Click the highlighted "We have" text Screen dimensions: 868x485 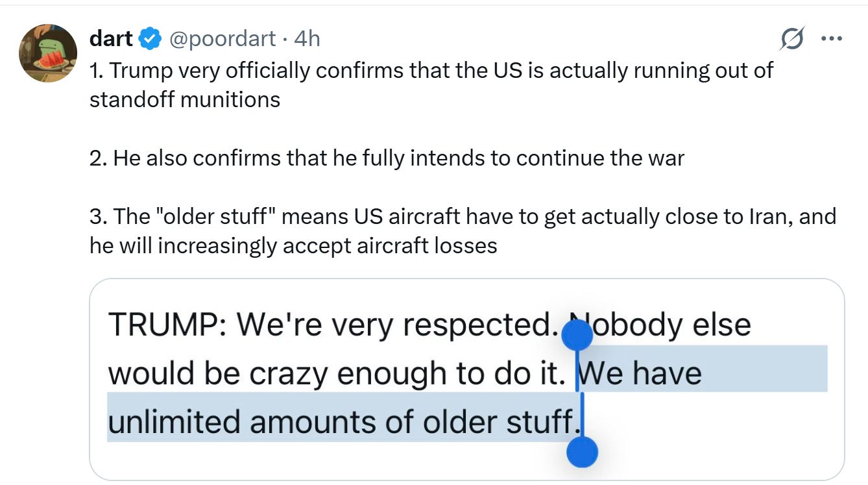[x=640, y=374]
